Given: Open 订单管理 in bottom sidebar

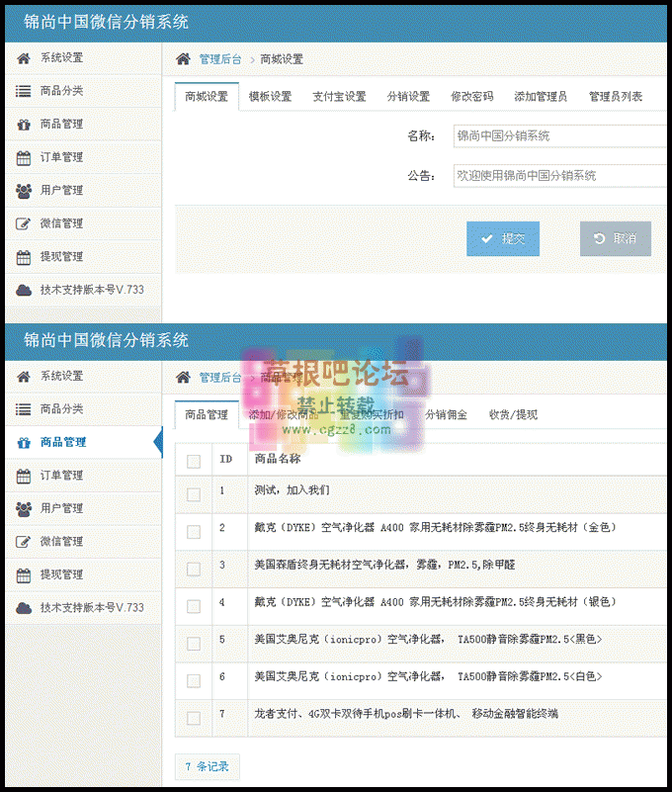Looking at the screenshot, I should pos(83,476).
